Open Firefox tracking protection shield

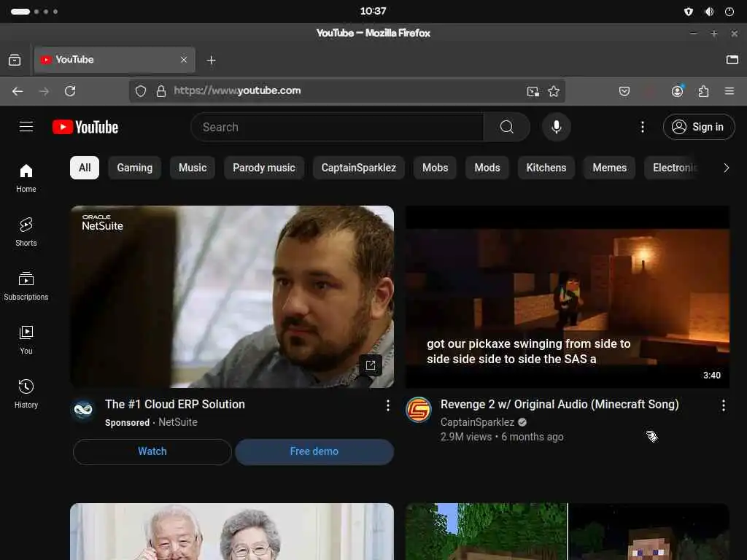(141, 91)
